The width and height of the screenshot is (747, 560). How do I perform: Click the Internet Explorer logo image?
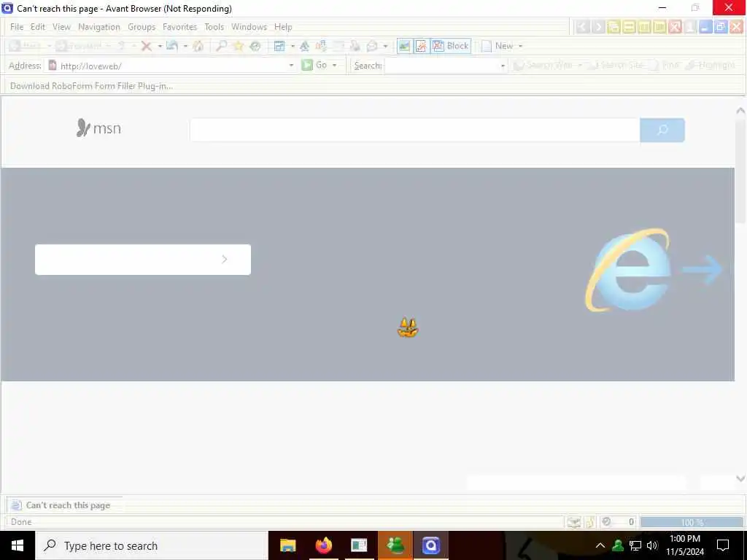pyautogui.click(x=628, y=270)
